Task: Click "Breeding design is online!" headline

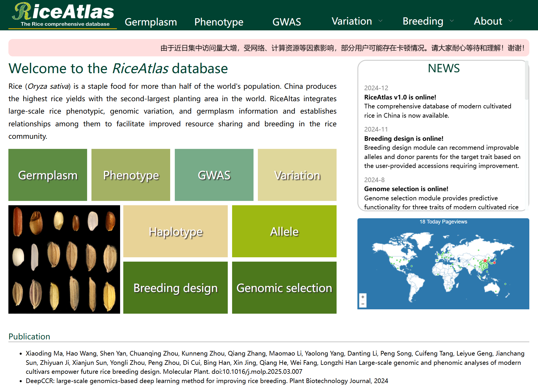Action: coord(404,138)
